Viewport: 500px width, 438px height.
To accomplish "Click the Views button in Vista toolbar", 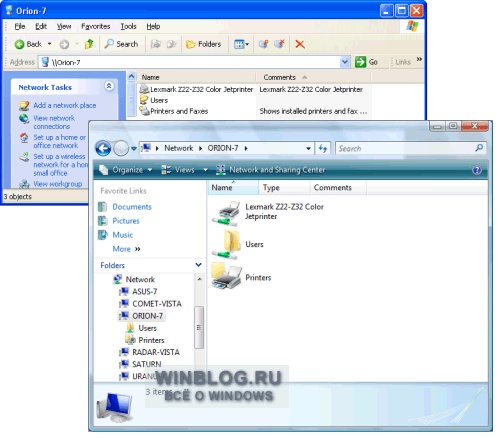I will (x=178, y=170).
